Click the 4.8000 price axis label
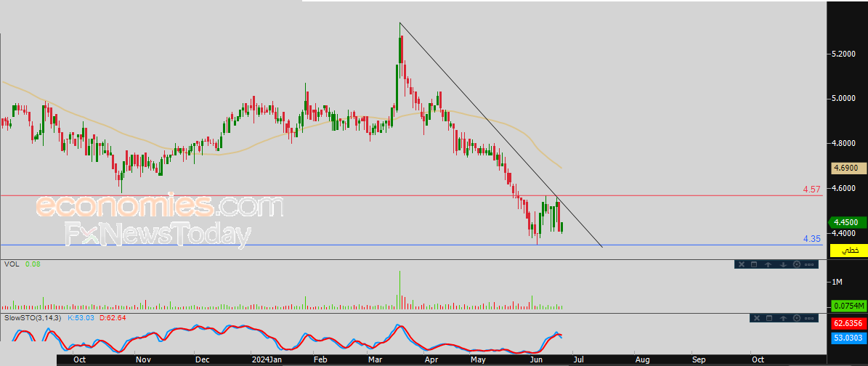Viewport: 868px width, 366px height. (x=843, y=144)
